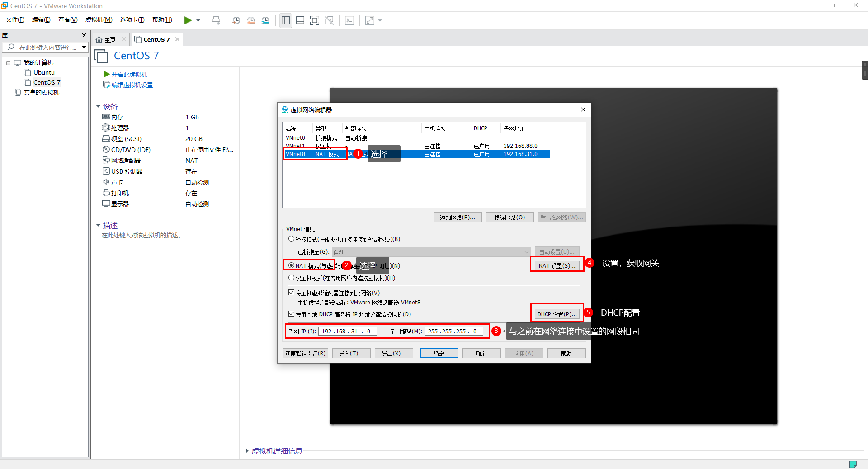868x469 pixels.
Task: Collapse the 我的计算机 tree node
Action: [x=8, y=63]
